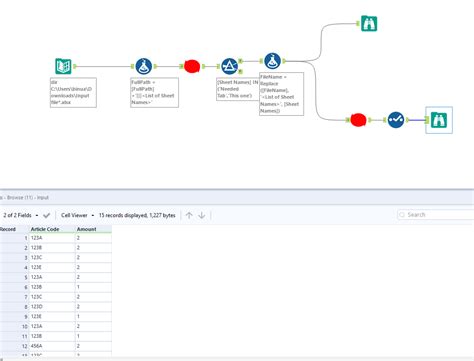Open the upper Browse tool
Screen dimensions: 474x361
pyautogui.click(x=369, y=23)
